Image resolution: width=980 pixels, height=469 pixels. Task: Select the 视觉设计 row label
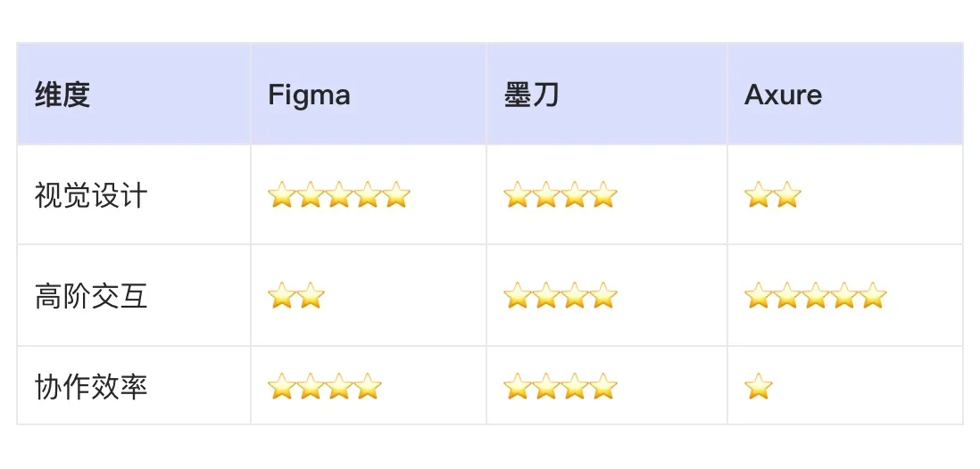(x=91, y=195)
